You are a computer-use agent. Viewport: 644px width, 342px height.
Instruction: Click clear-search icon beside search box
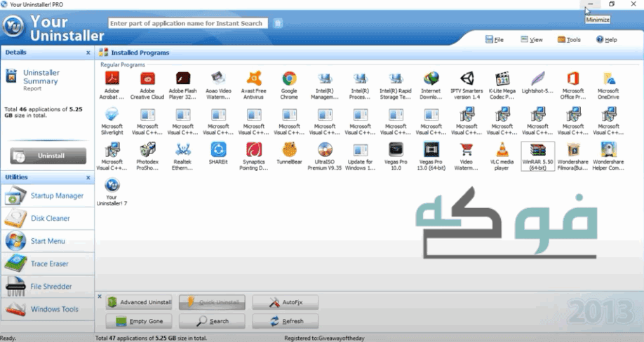point(278,23)
